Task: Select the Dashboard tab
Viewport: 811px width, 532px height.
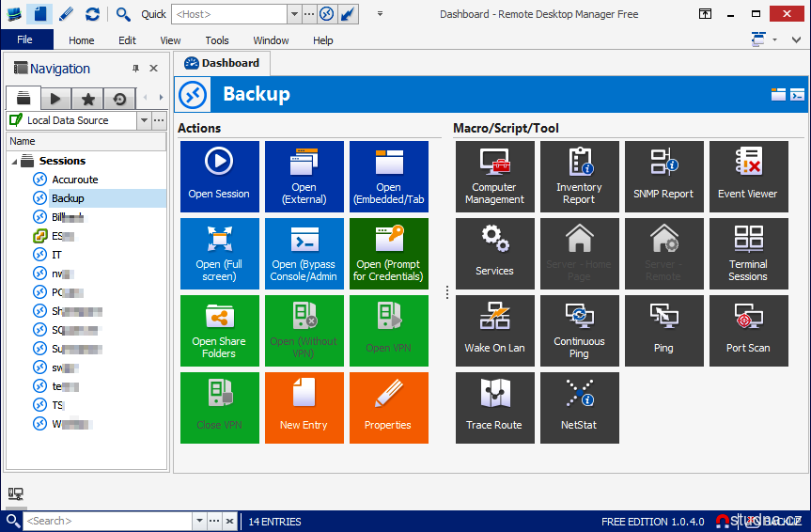Action: (x=223, y=63)
